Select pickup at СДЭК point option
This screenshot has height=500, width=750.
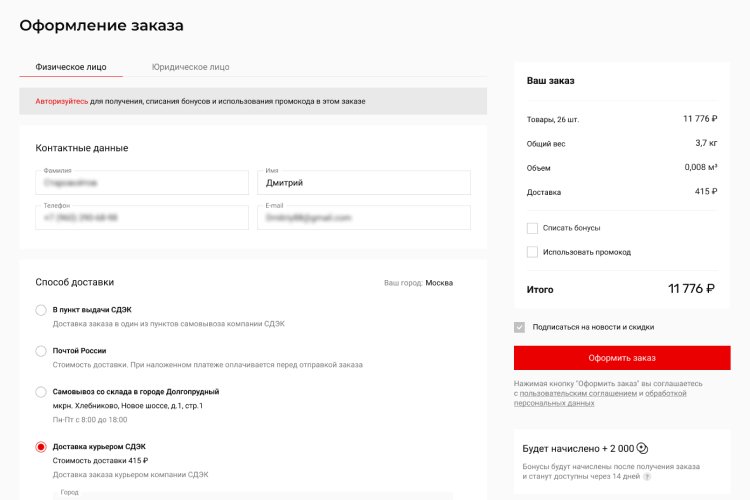click(41, 310)
